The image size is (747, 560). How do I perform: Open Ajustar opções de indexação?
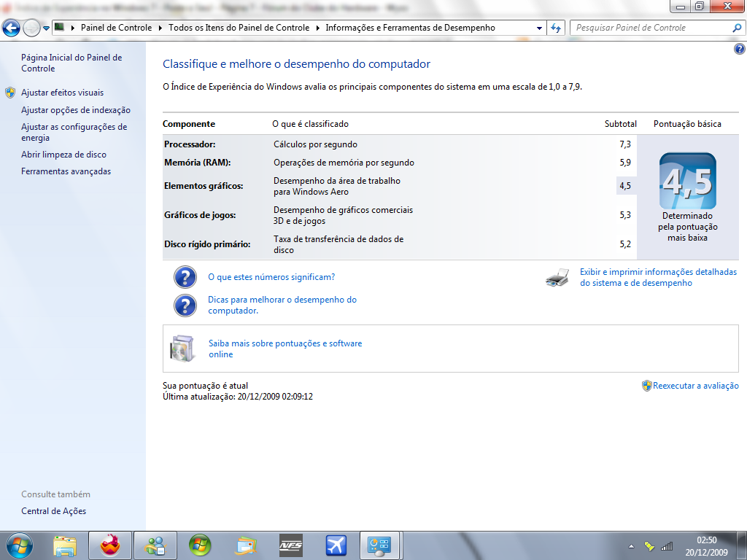coord(76,110)
